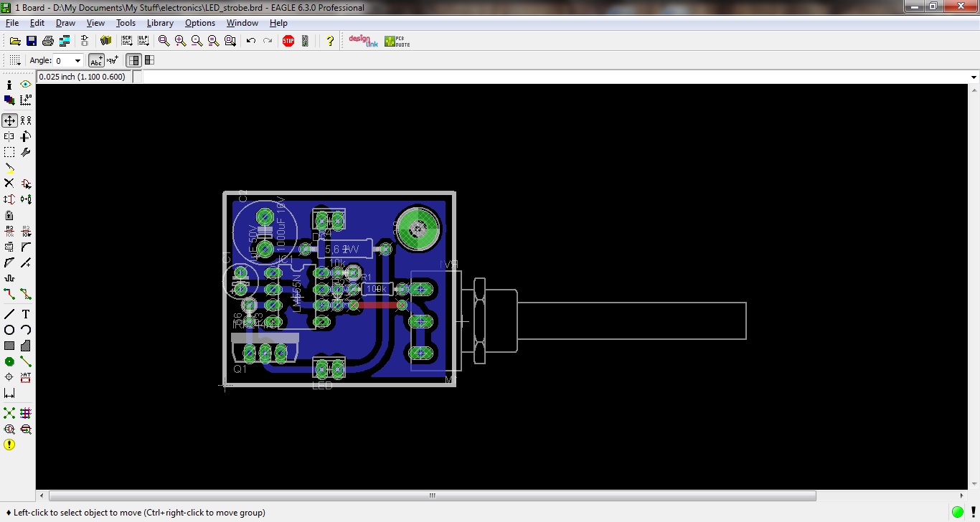Select the Wire line tool

[9, 314]
